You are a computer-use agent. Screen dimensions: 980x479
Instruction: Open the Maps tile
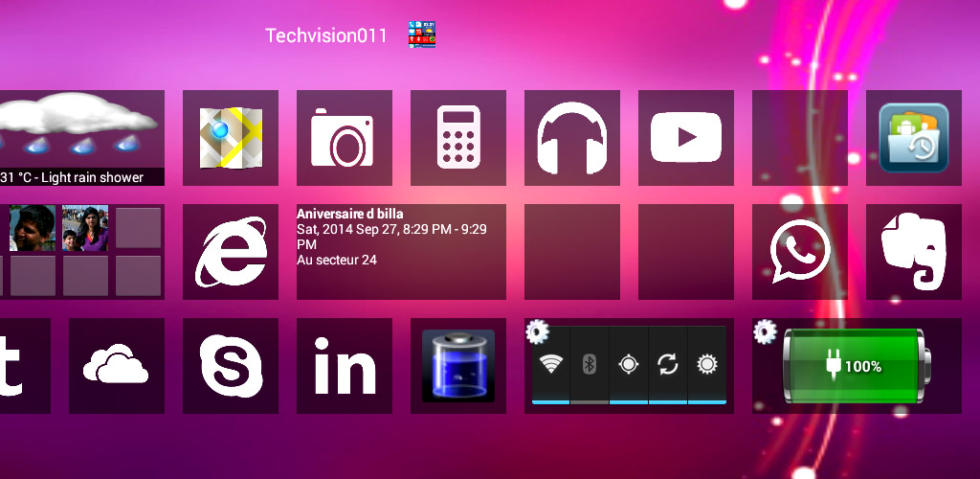point(230,138)
